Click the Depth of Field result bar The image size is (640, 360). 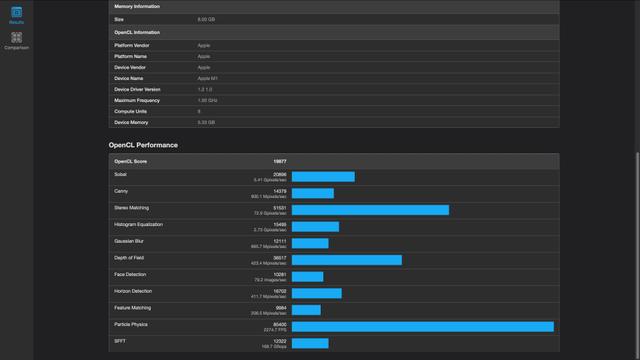(347, 260)
